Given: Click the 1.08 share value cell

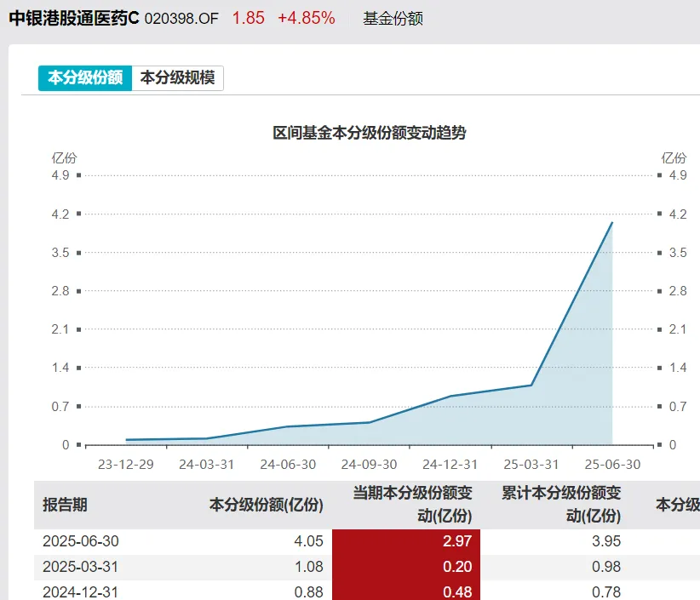Looking at the screenshot, I should (x=308, y=567).
